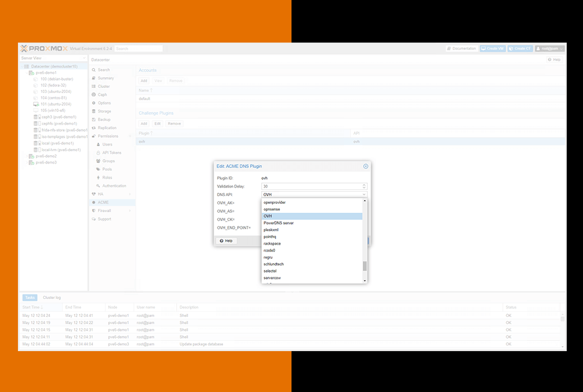Open the Replication menu icon
This screenshot has height=392, width=583.
[94, 128]
